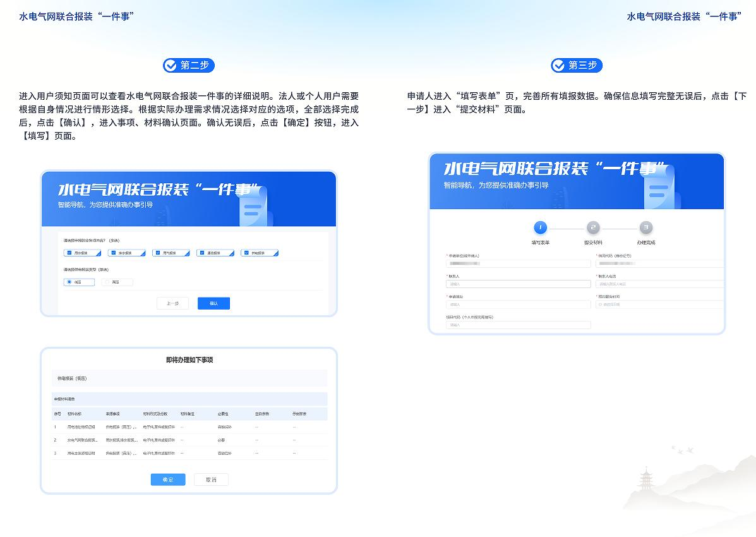Click the checkmark icon beside 第二步
This screenshot has height=537, width=756.
tap(171, 65)
